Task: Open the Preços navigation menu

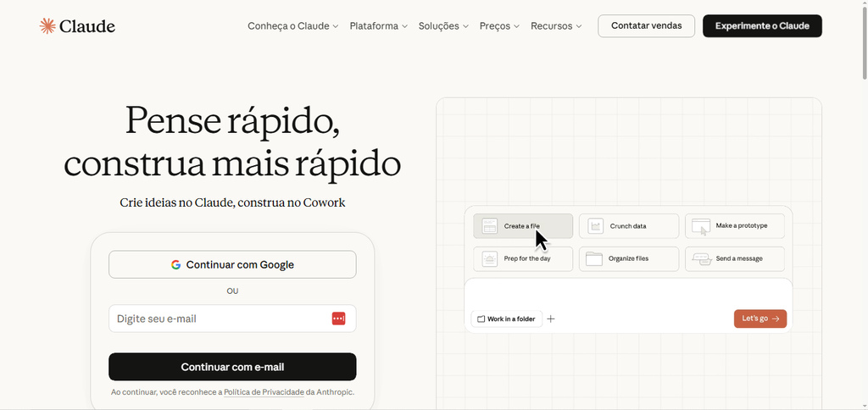Action: coord(499,26)
